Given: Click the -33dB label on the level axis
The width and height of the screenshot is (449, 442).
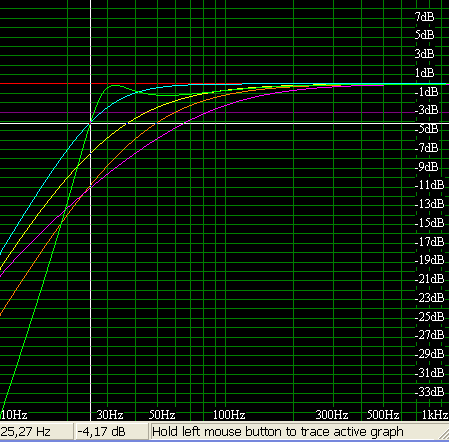Looking at the screenshot, I should (x=429, y=392).
